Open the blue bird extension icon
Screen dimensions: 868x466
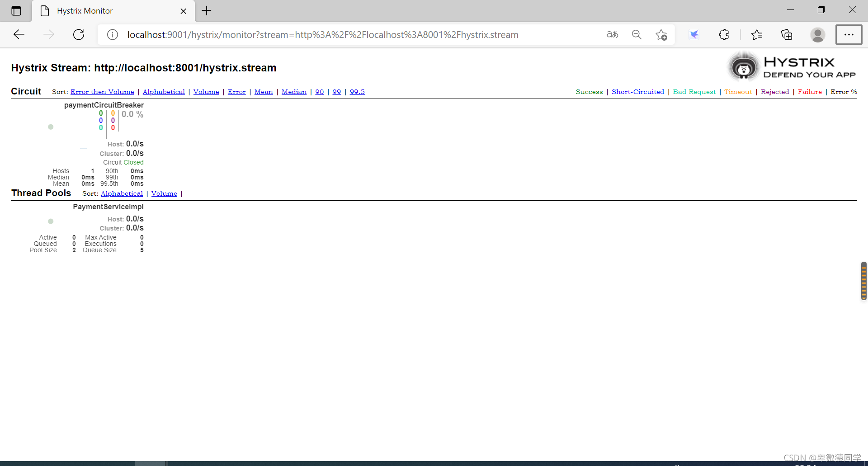694,34
